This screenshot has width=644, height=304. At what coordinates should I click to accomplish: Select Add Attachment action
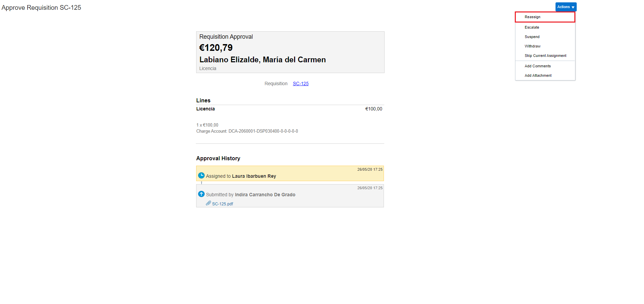pos(538,75)
